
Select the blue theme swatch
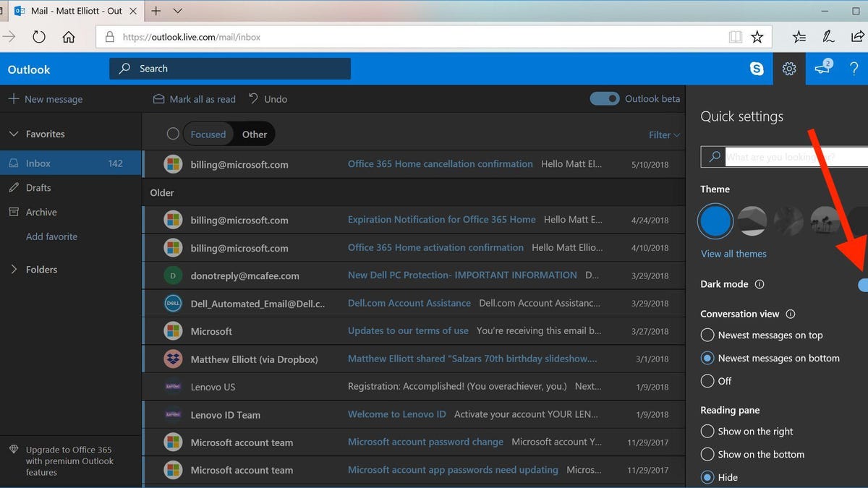715,221
